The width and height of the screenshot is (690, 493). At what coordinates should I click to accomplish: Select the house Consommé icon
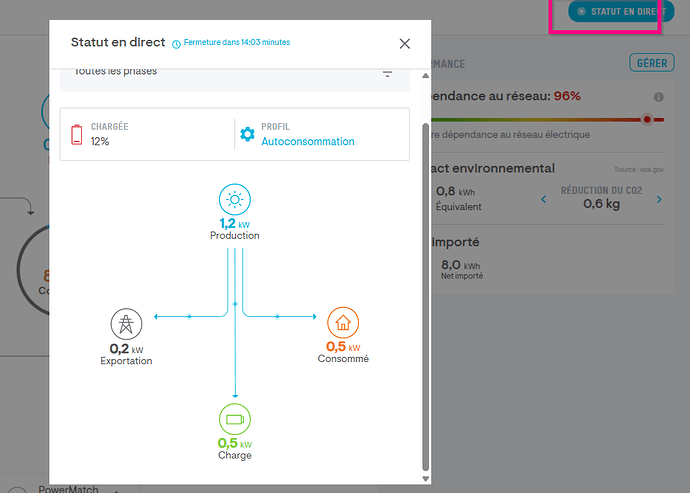pyautogui.click(x=343, y=323)
